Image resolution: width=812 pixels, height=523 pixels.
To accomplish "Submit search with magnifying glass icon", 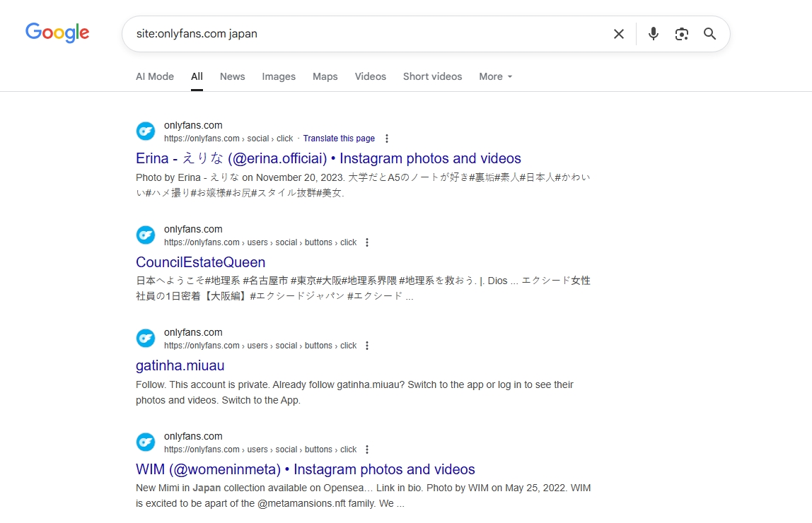I will [x=710, y=34].
